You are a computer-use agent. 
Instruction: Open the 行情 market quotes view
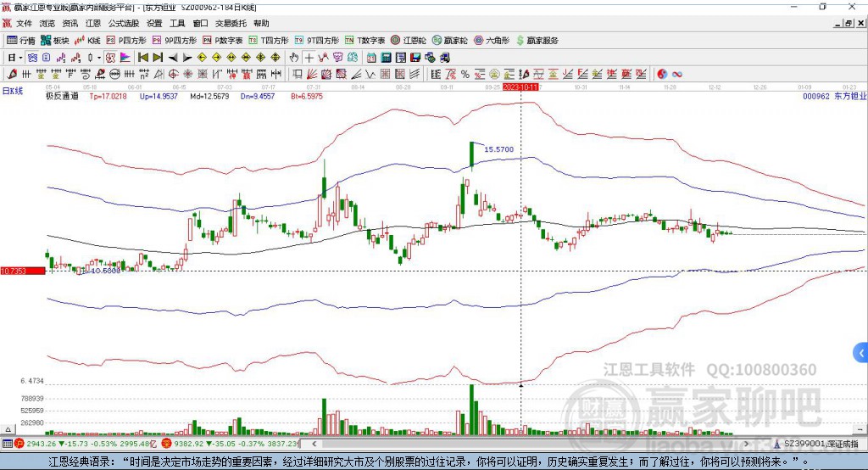click(x=21, y=41)
